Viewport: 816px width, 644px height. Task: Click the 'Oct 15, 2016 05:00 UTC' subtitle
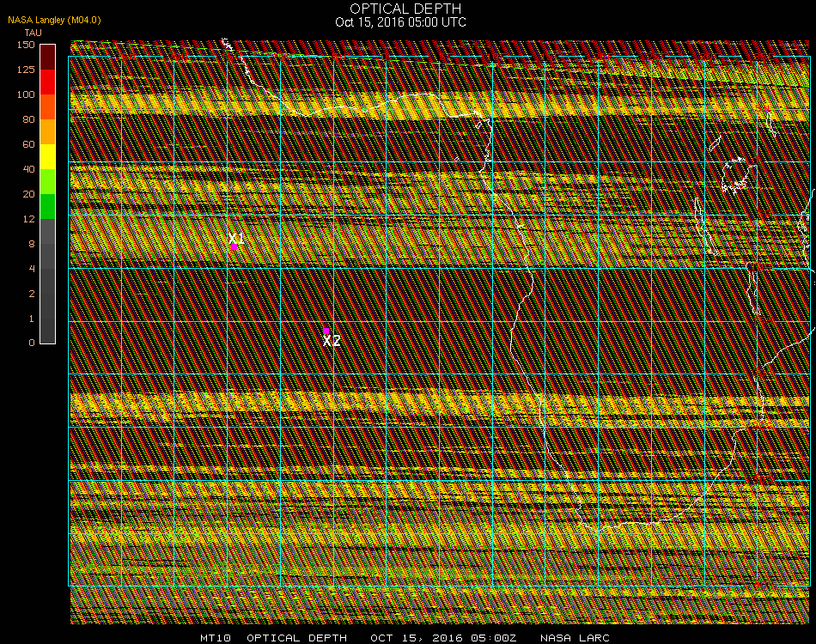tap(401, 22)
